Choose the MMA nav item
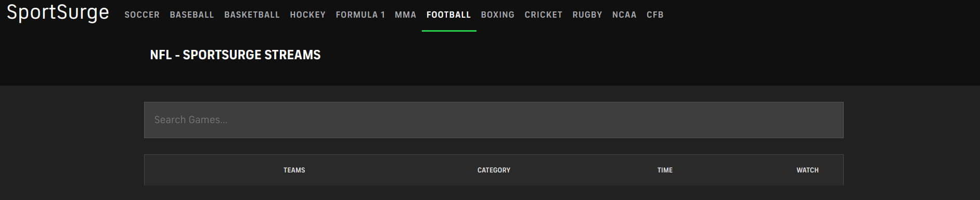This screenshot has width=980, height=200. point(405,15)
